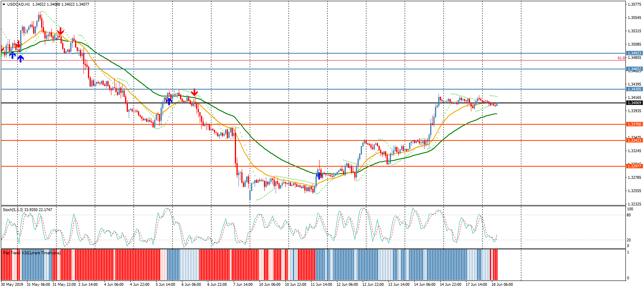Viewport: 644px width, 289px height.
Task: Click the 1.34923 blue price level tag
Action: [634, 53]
